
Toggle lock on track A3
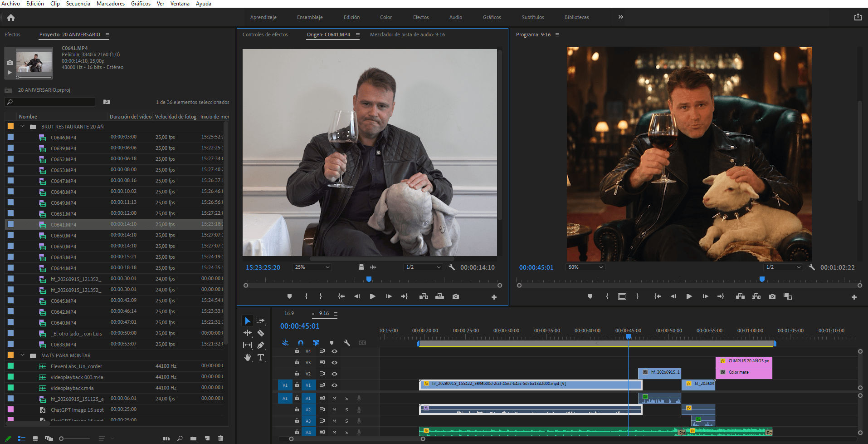tap(297, 421)
